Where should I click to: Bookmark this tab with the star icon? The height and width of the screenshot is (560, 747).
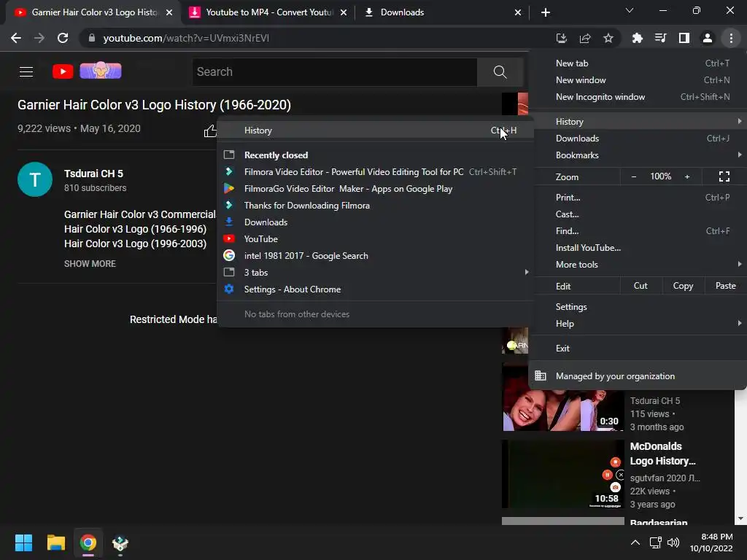pyautogui.click(x=608, y=38)
